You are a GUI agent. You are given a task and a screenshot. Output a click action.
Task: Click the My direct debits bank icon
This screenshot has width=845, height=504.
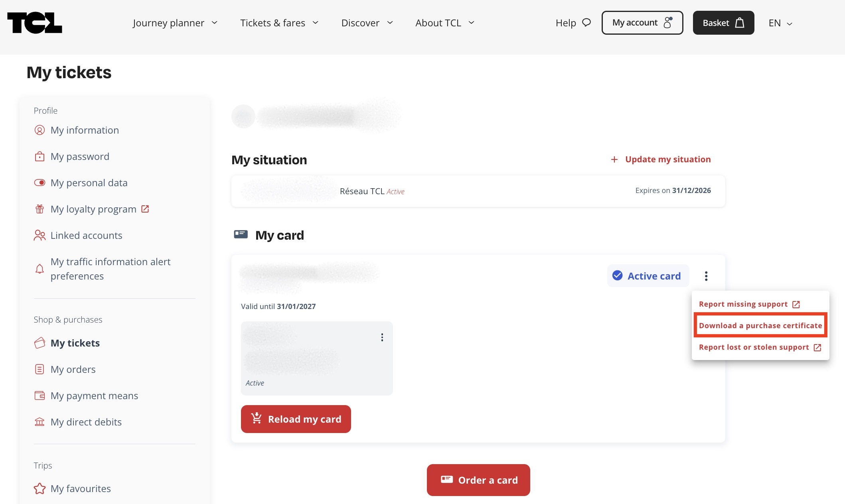point(39,422)
